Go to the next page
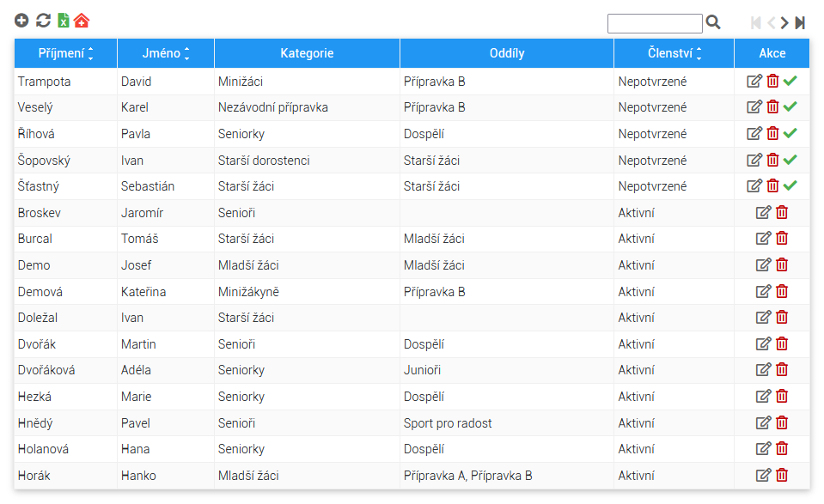 (x=784, y=22)
